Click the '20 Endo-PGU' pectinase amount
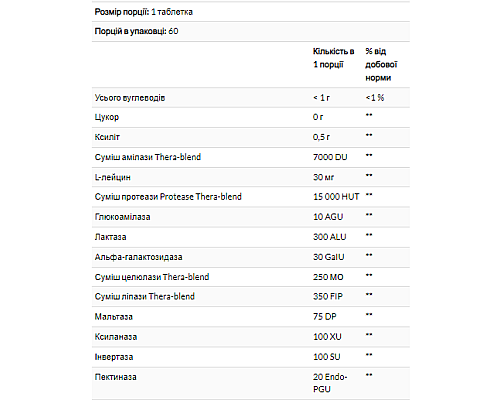This screenshot has width=500, height=400. (330, 383)
